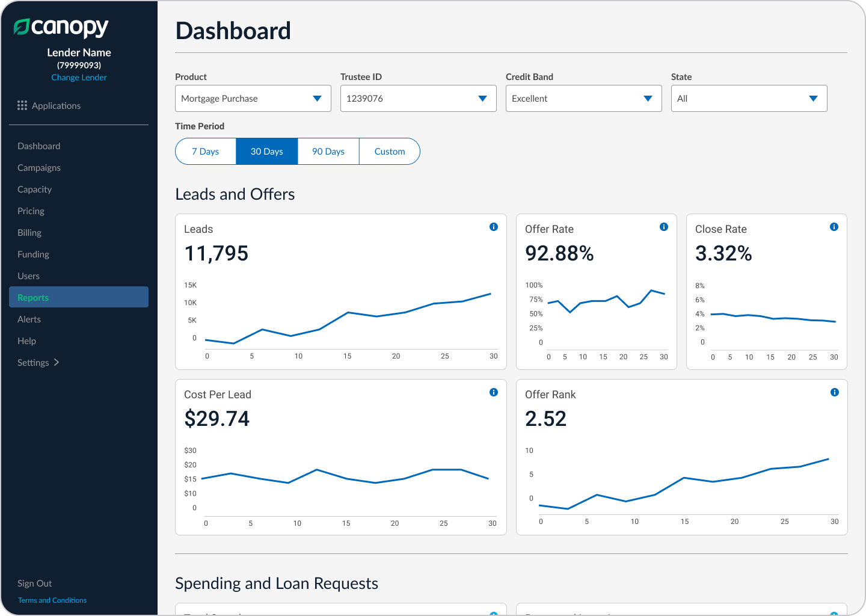Select the 90 Days time period
This screenshot has height=616, width=866.
click(x=328, y=152)
